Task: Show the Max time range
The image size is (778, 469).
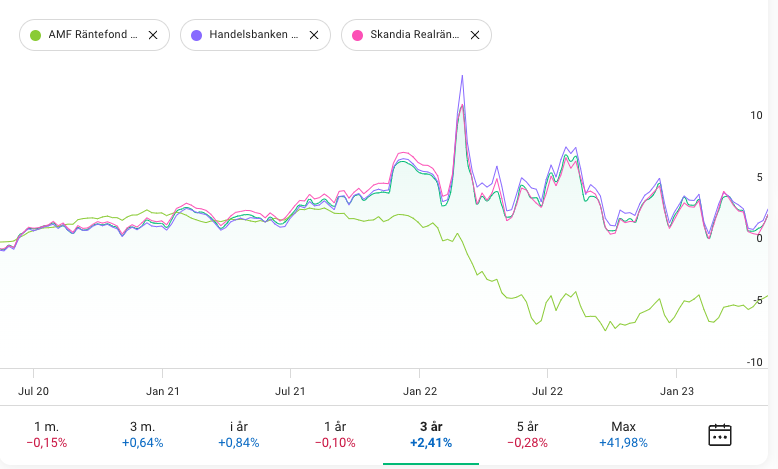Action: click(x=623, y=434)
